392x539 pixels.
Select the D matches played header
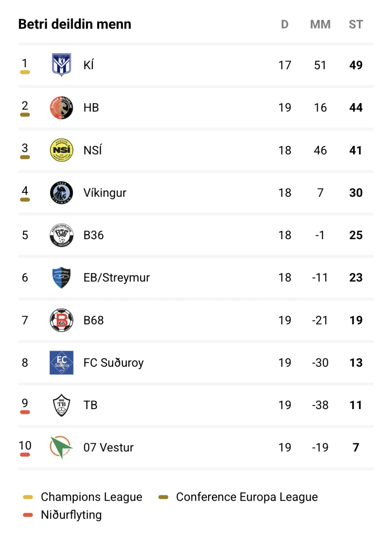(x=285, y=24)
